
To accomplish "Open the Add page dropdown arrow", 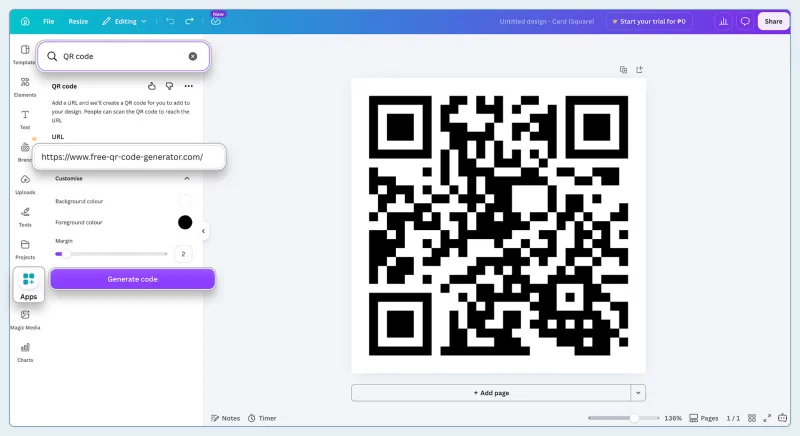I will (638, 393).
